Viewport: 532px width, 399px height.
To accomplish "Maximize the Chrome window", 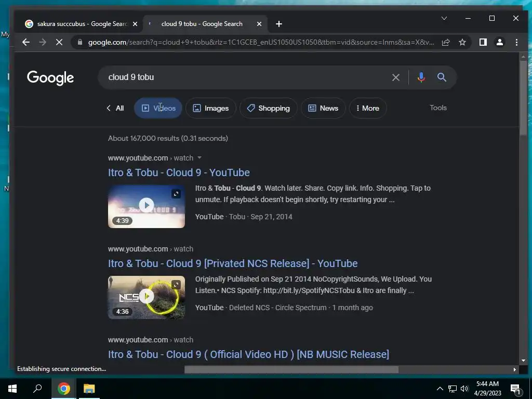I will click(492, 18).
